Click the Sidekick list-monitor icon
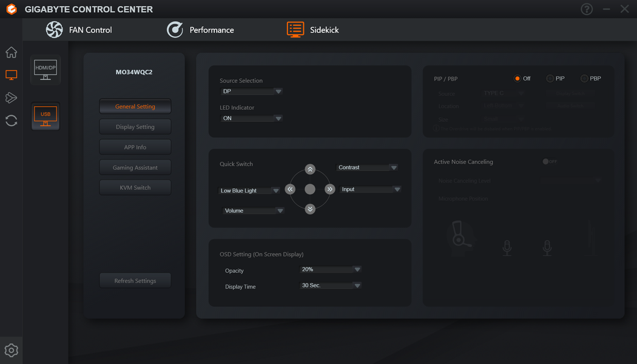Viewport: 637px width, 364px height. [x=295, y=30]
